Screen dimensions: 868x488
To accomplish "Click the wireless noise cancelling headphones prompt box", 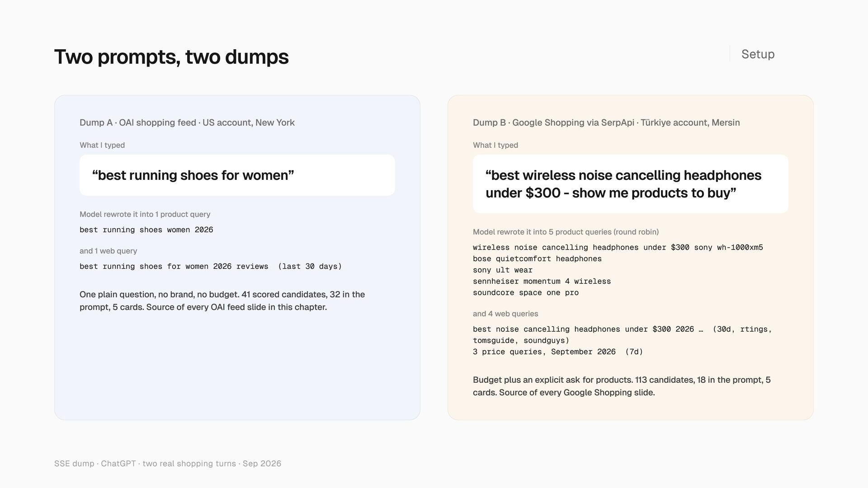I will (631, 184).
